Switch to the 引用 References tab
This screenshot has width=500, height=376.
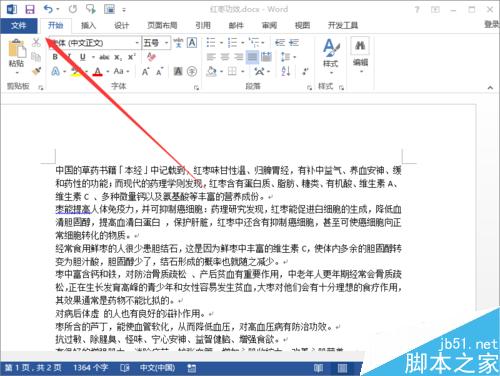pos(203,25)
